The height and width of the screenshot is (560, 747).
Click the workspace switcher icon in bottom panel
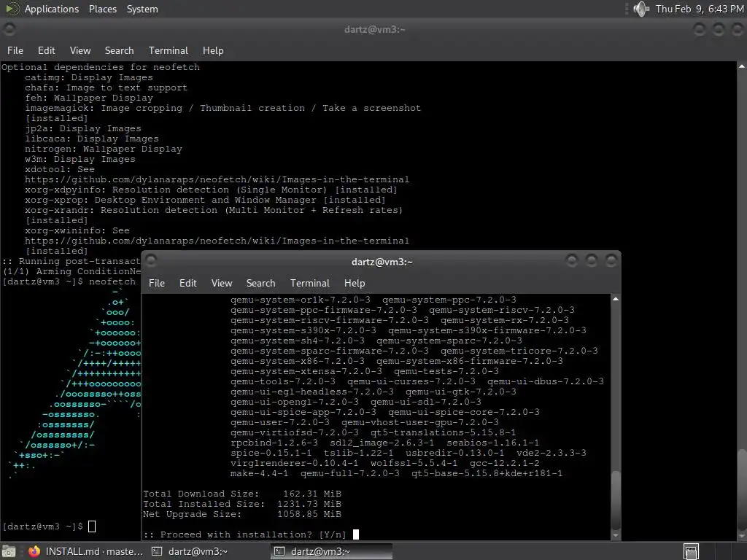point(691,551)
